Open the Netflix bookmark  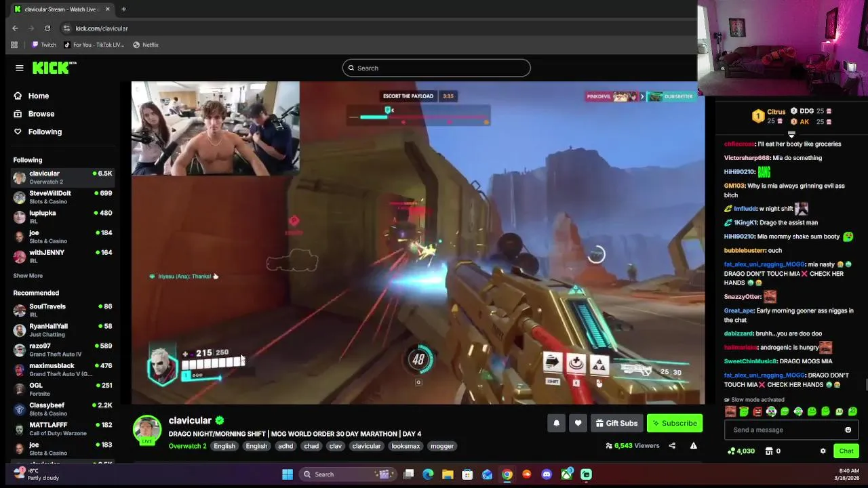(x=146, y=45)
